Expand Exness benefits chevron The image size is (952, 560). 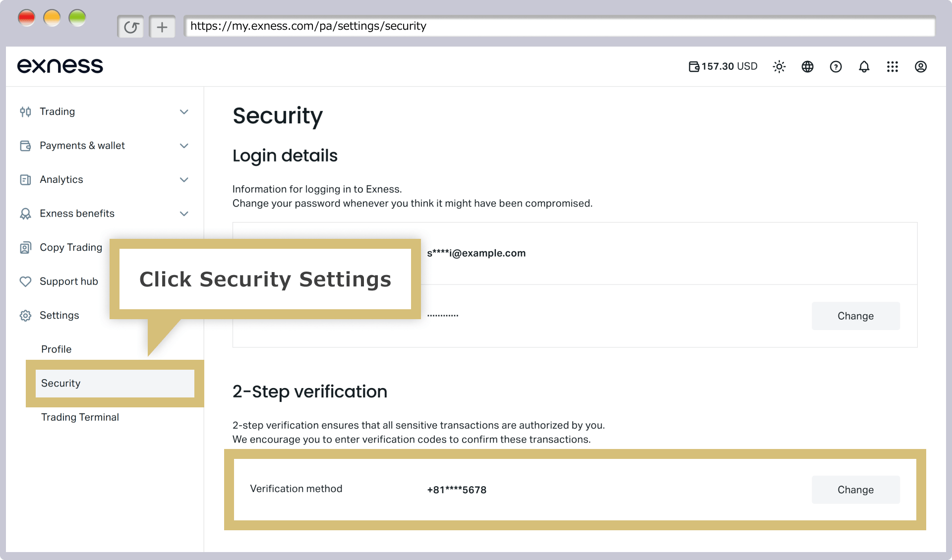pyautogui.click(x=184, y=214)
